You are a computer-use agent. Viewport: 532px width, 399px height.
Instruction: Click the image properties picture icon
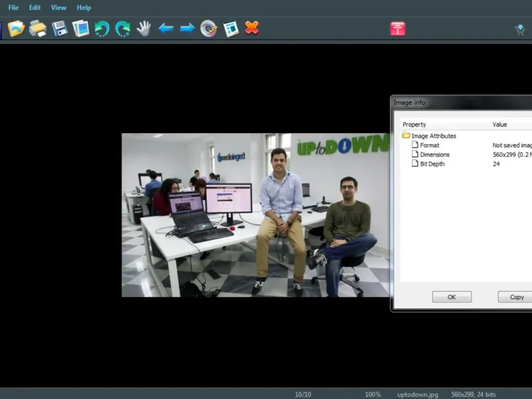(x=231, y=29)
